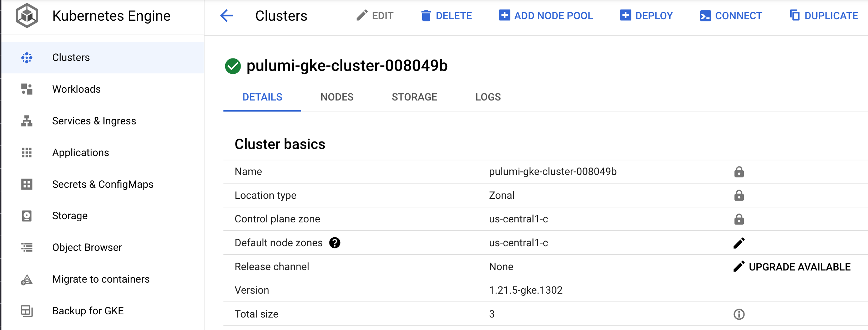Switch to the LOGS tab
This screenshot has width=868, height=330.
point(488,97)
